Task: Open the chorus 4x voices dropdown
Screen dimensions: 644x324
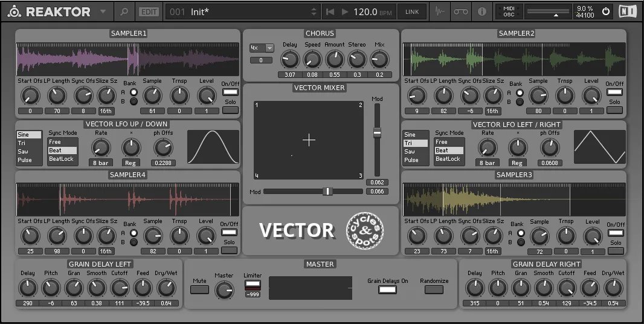Action: click(x=262, y=48)
